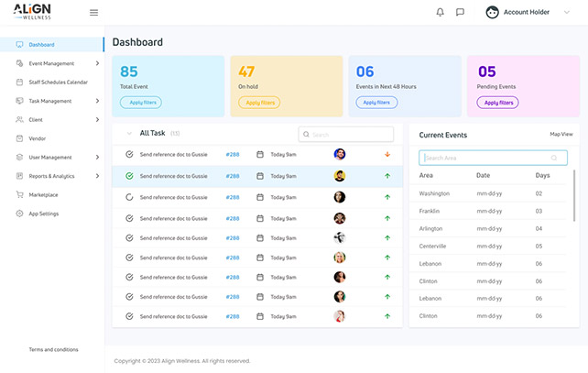Click green up arrow in highlighted task row
The width and height of the screenshot is (588, 373).
pyautogui.click(x=387, y=176)
